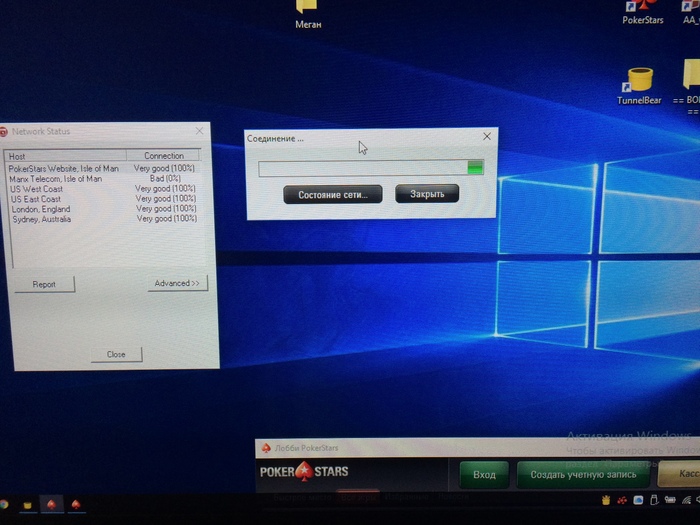Click Создать учетную запись button

coord(583,475)
